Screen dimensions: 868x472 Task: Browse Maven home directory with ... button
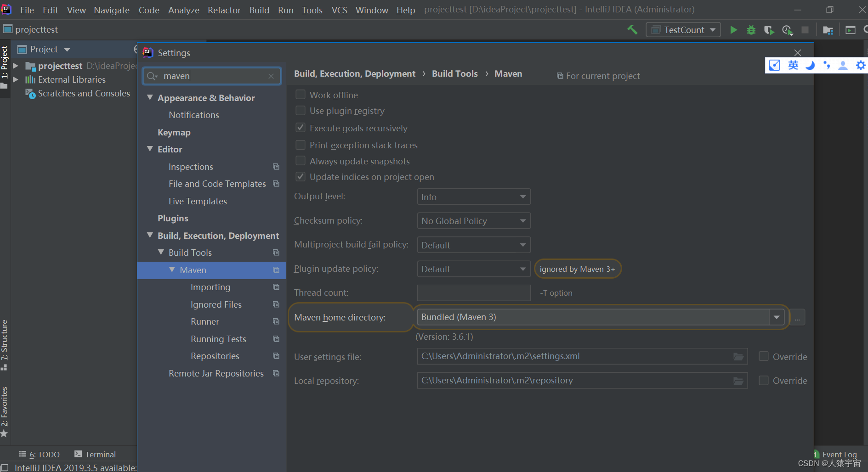tap(797, 317)
